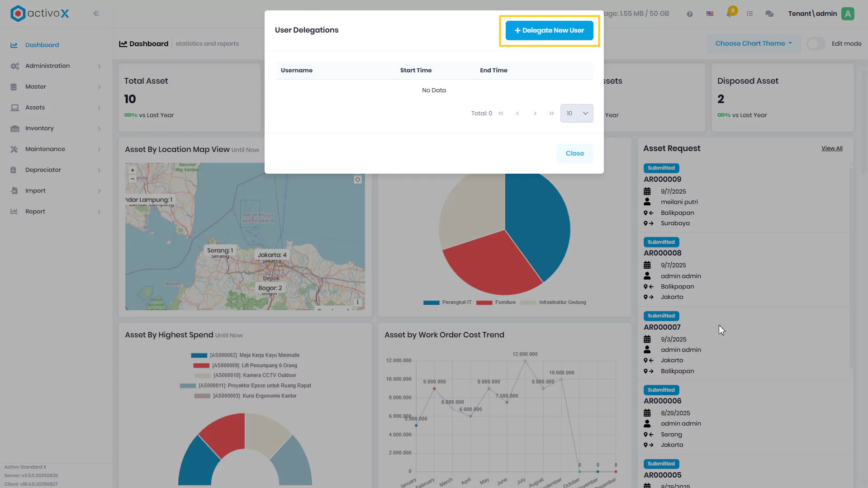Toggle Furniture legend in pie chart
Viewport: 868px width, 488px height.
point(496,303)
